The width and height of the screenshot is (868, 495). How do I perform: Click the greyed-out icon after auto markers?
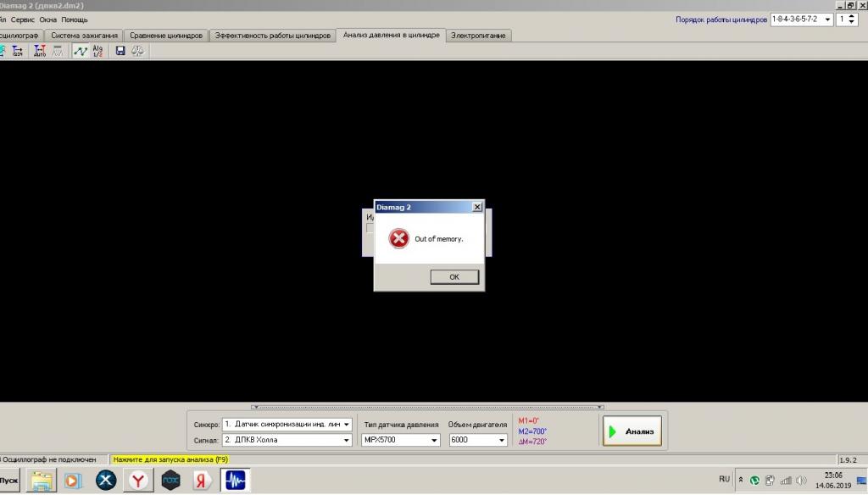click(x=58, y=51)
